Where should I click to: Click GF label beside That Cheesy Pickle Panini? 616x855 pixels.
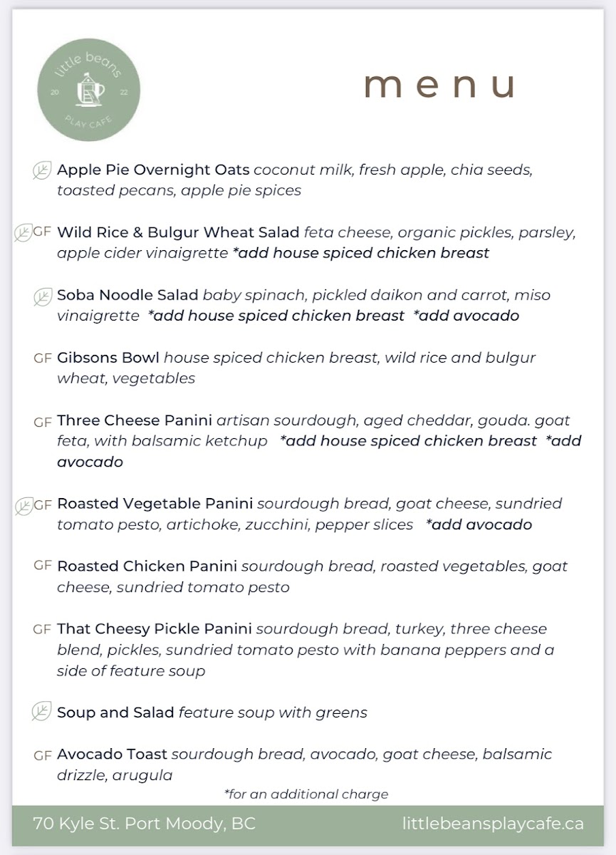(43, 629)
